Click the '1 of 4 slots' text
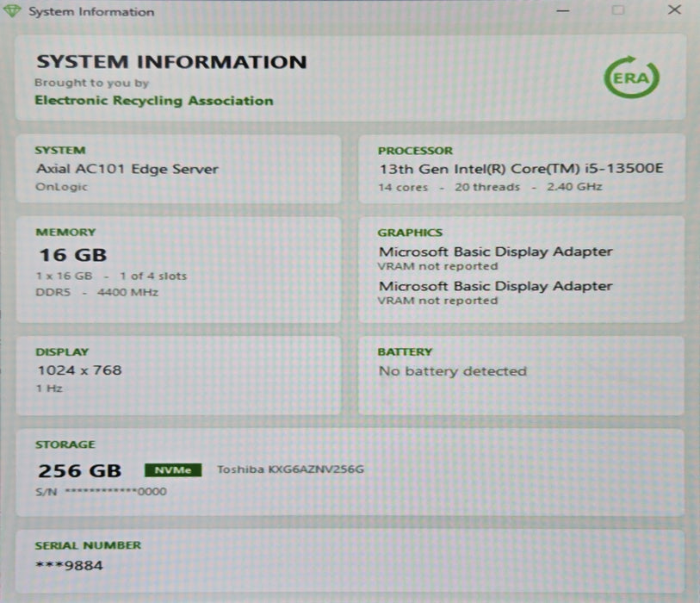Image resolution: width=700 pixels, height=603 pixels. (153, 276)
